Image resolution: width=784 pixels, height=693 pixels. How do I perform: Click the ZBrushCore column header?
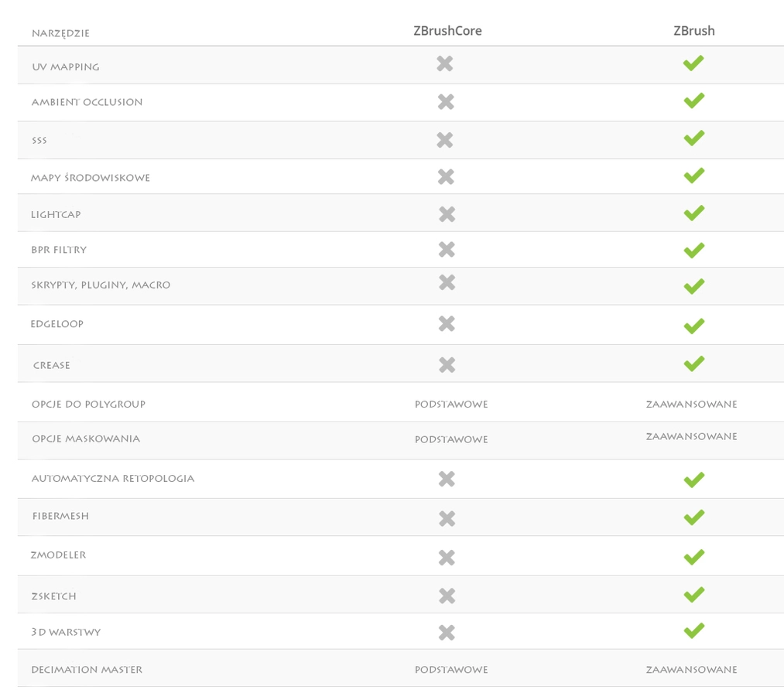coord(447,31)
